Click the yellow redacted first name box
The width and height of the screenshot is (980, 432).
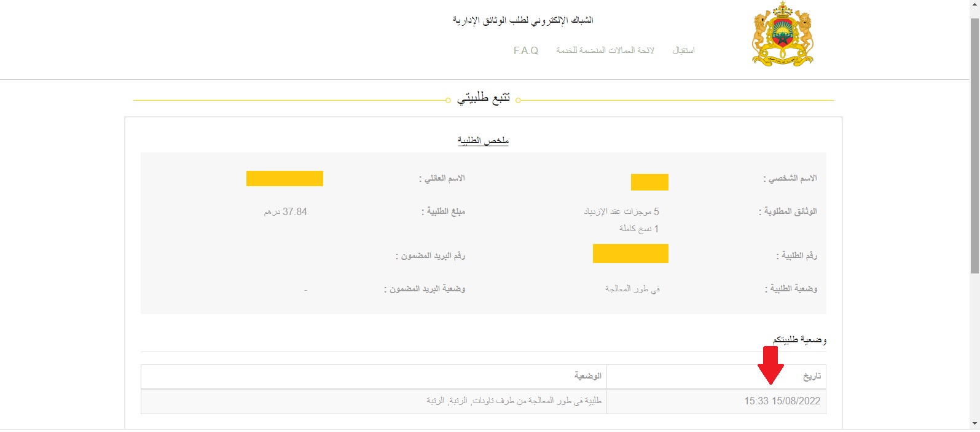[x=649, y=182]
